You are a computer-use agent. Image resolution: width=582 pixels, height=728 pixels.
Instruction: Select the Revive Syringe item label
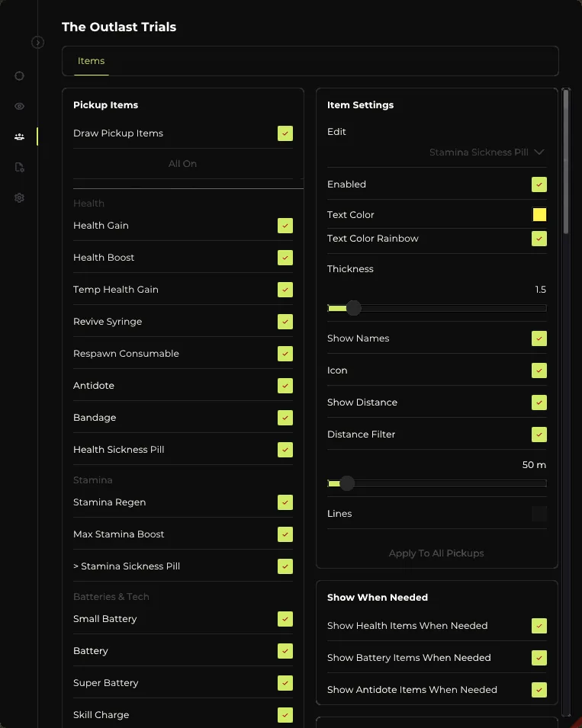(108, 322)
